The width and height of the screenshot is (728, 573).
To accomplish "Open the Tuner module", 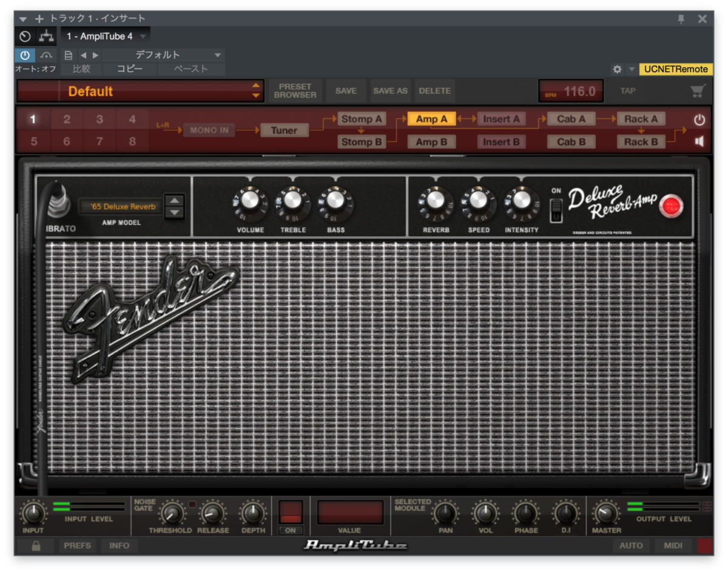I will (285, 130).
